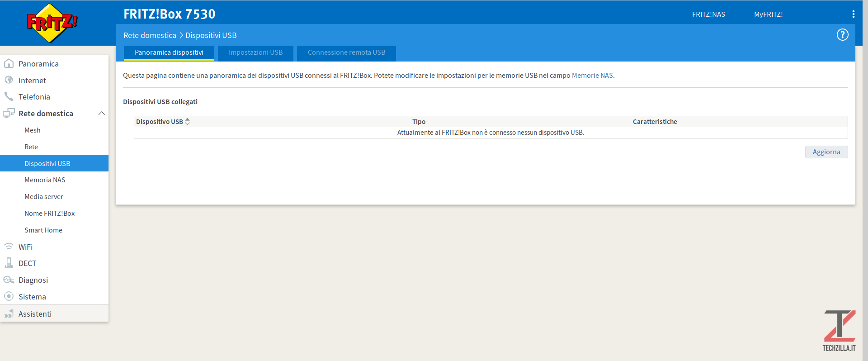This screenshot has height=361, width=868.
Task: Click the Dispositivi USB collegati heading
Action: click(x=160, y=101)
